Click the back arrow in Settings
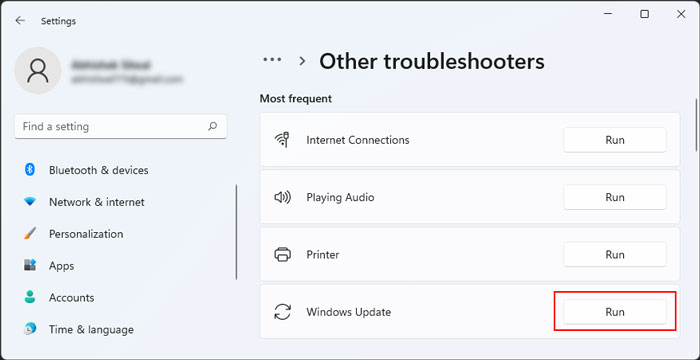The width and height of the screenshot is (700, 360). [x=20, y=21]
